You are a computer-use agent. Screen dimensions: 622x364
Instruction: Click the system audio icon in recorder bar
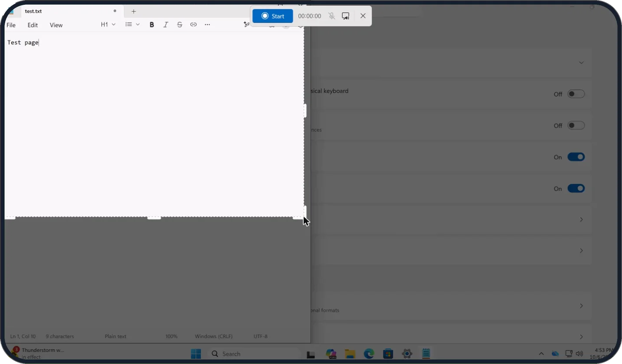point(346,16)
